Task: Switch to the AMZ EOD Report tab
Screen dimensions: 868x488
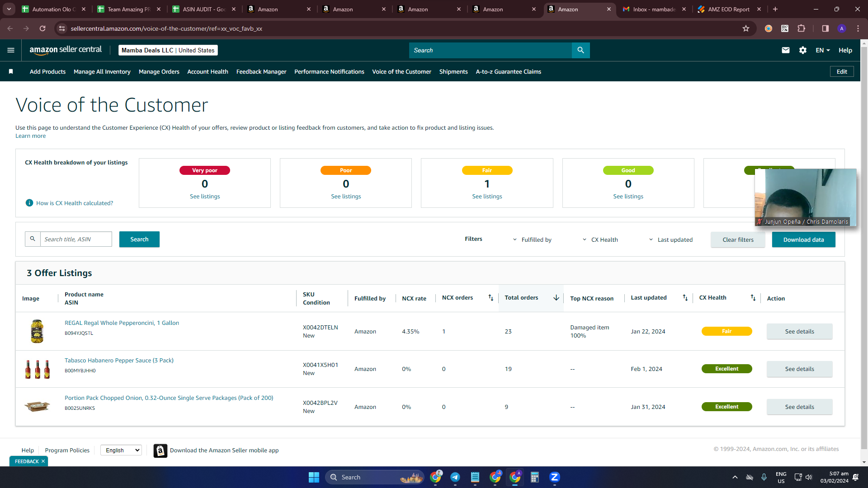Action: click(728, 9)
